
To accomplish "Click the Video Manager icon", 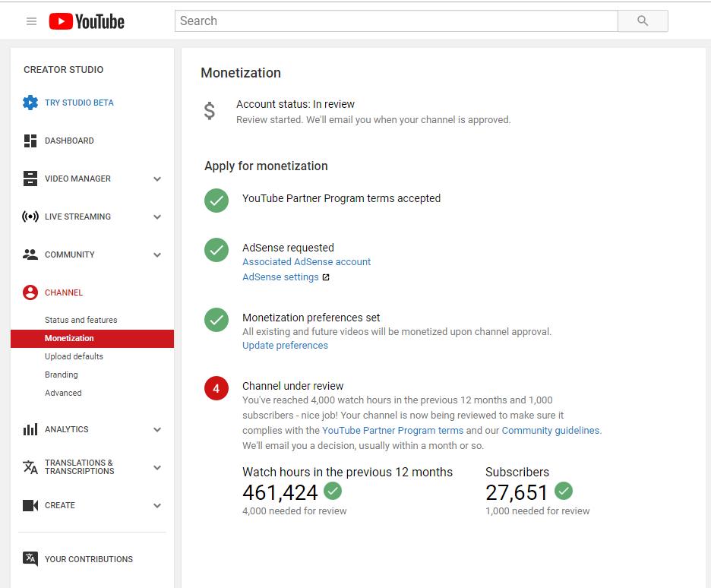I will (x=30, y=179).
